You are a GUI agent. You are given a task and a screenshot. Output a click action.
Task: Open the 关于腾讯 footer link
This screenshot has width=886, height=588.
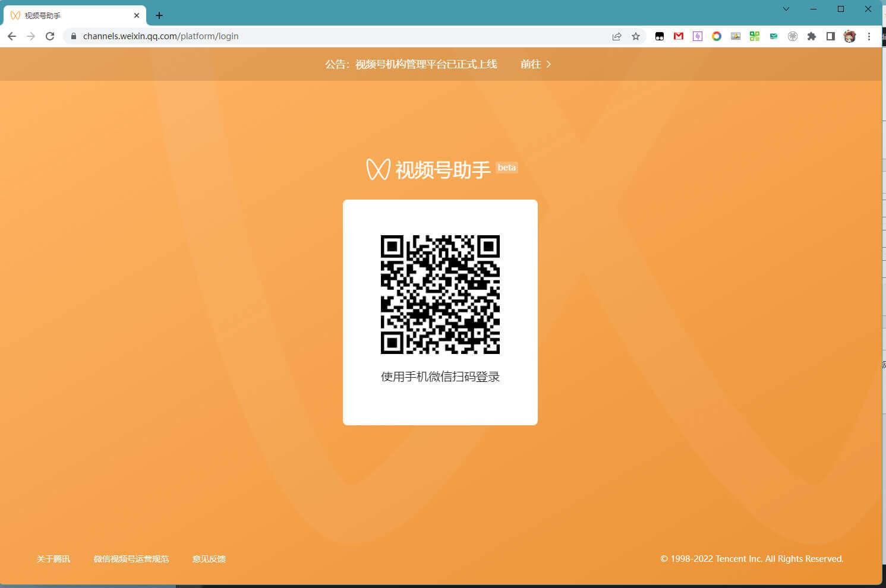(53, 559)
